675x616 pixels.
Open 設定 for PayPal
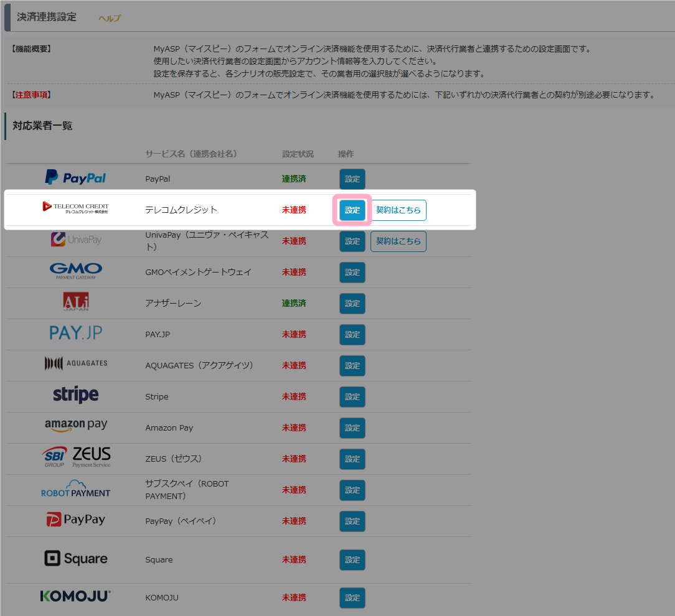click(352, 179)
